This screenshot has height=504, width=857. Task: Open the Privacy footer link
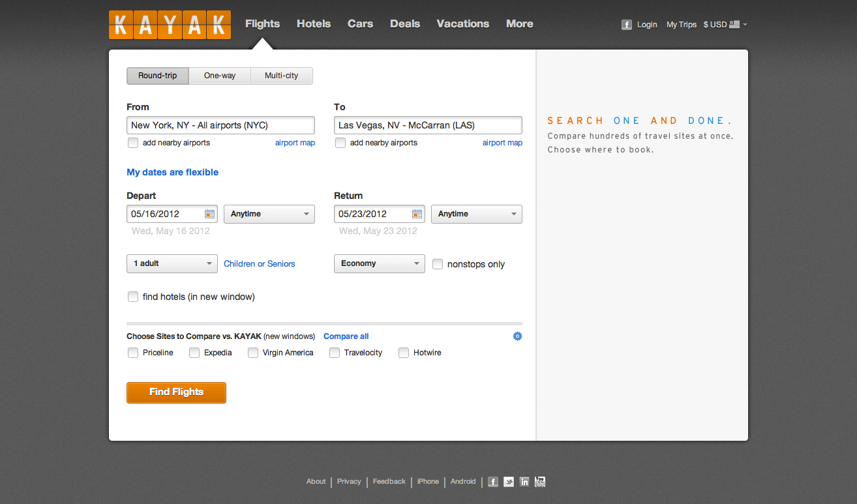(349, 482)
